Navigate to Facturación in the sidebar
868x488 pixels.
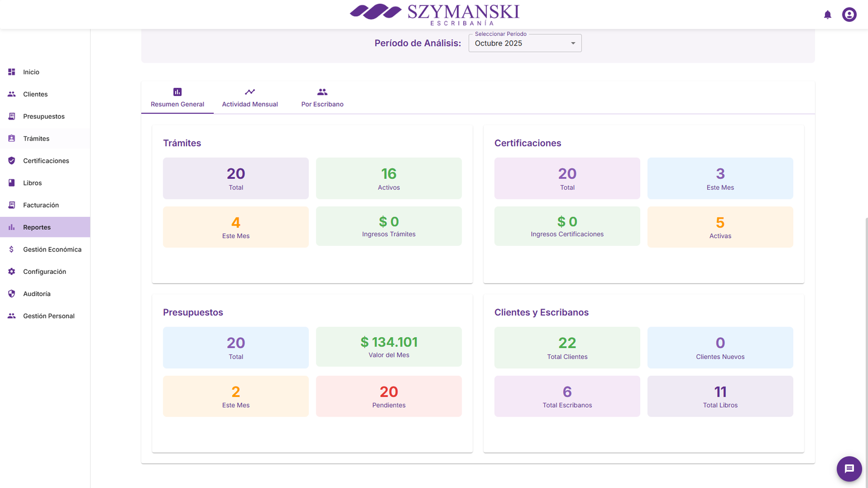(41, 206)
